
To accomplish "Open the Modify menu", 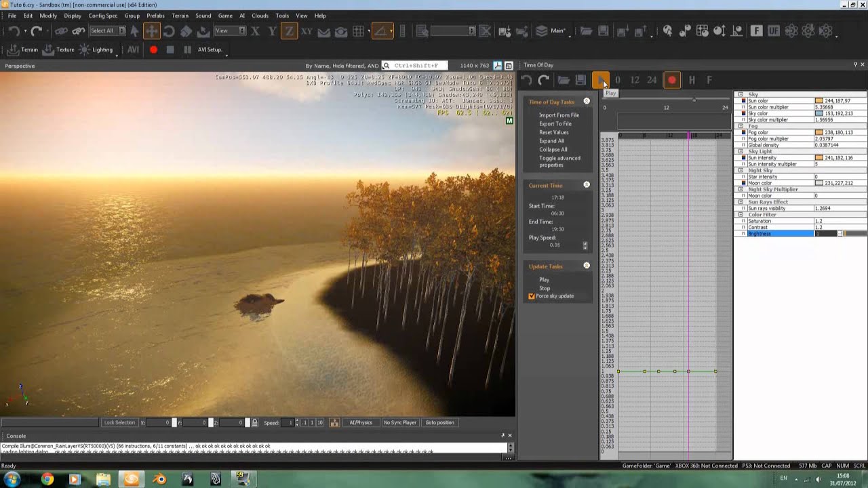I will pyautogui.click(x=48, y=16).
